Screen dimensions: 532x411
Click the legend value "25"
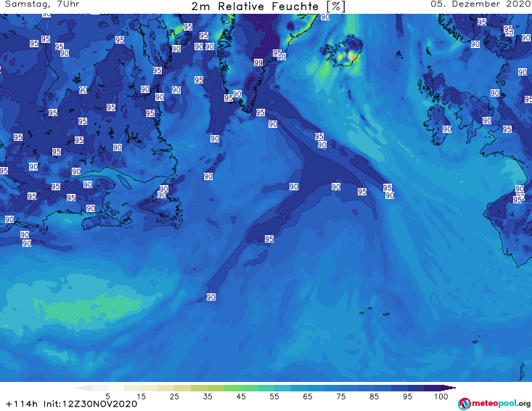pos(174,396)
